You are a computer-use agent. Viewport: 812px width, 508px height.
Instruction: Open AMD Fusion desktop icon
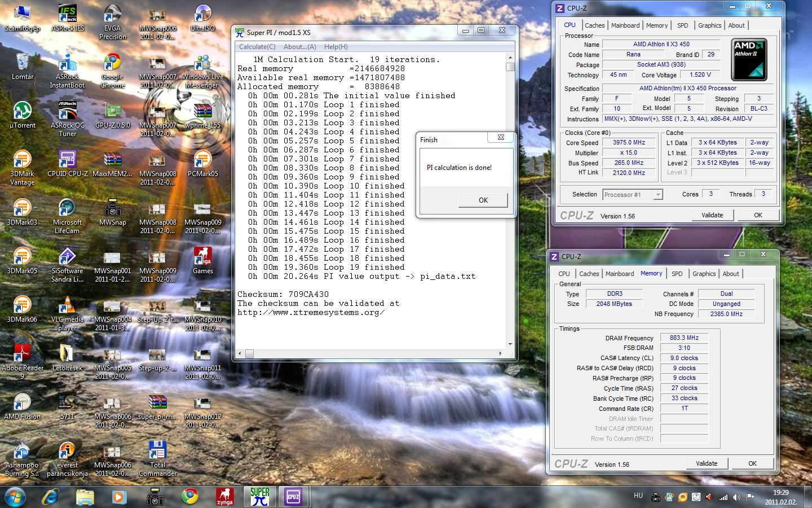click(x=22, y=406)
